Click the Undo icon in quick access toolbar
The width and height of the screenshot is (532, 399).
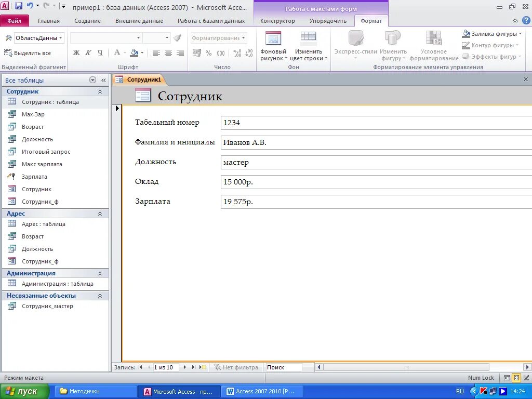coord(30,6)
